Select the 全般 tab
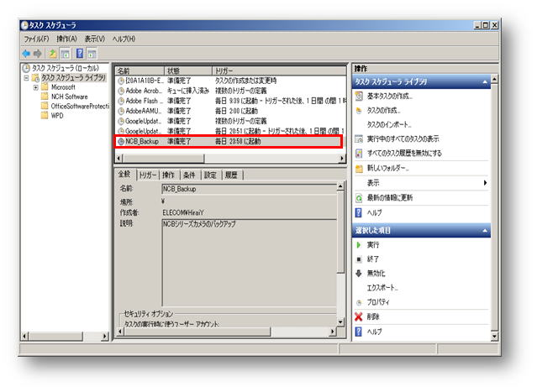537x392 pixels. click(124, 174)
